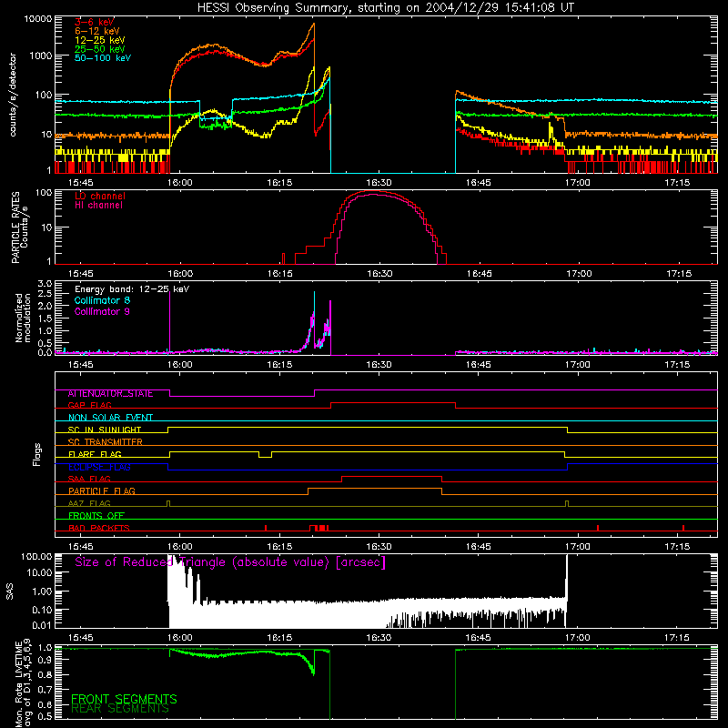This screenshot has width=728, height=728.
Task: Click the "REAR SEGMENTS" legend label
Action: 119,709
